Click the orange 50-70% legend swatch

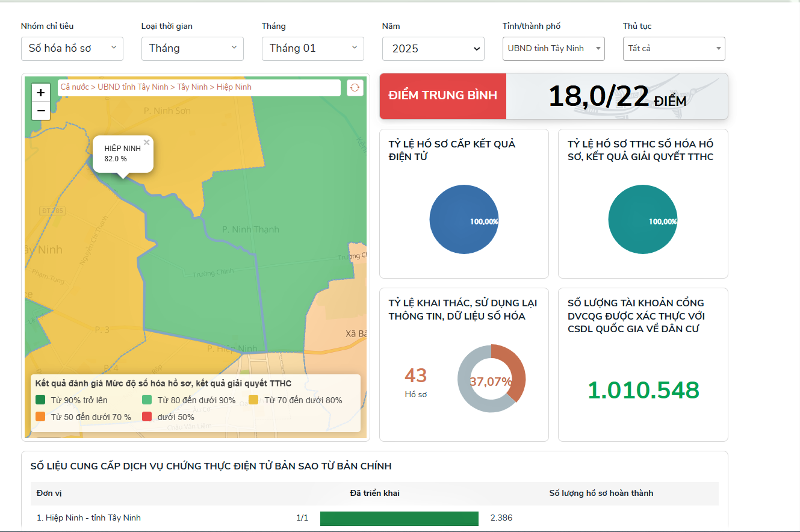tap(40, 416)
